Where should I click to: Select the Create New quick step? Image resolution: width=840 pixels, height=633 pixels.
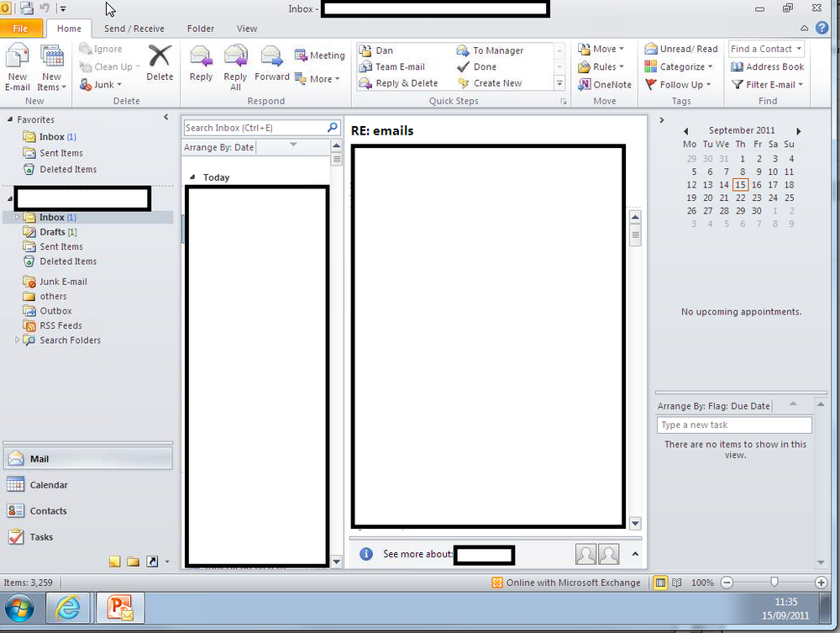click(489, 83)
